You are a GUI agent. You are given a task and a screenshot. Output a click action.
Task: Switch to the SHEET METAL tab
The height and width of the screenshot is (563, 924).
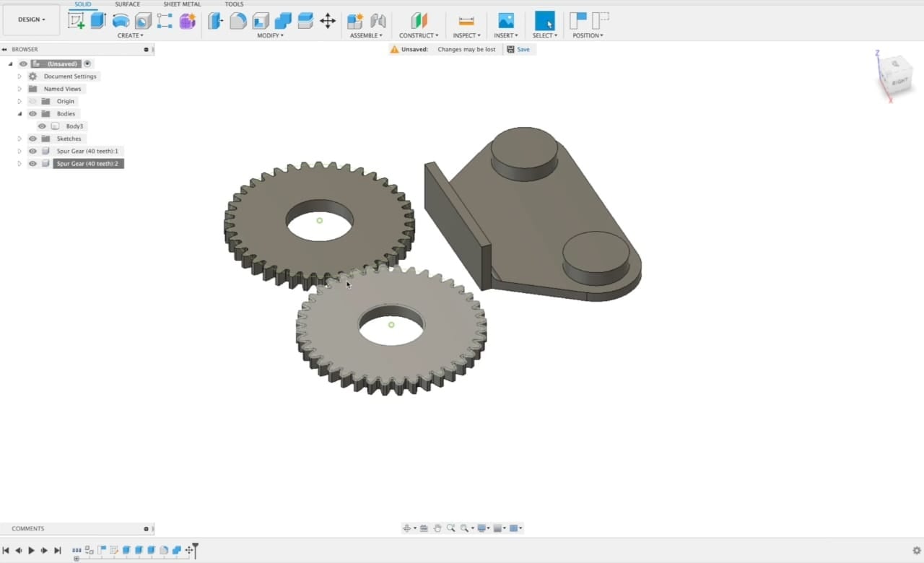tap(182, 4)
